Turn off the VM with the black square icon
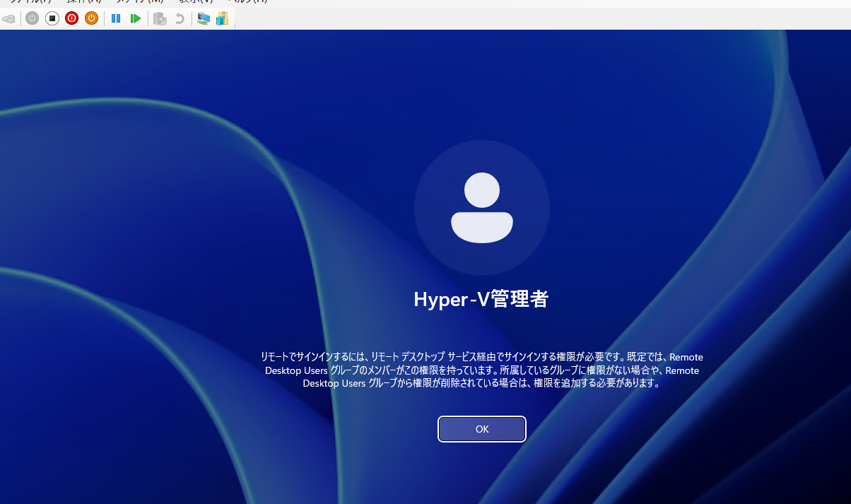The height and width of the screenshot is (504, 851). point(52,18)
